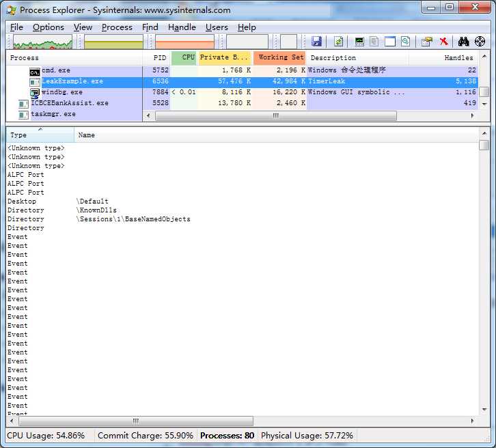
Task: Click the ICBCEBankAssist.exe process icon
Action: coord(24,104)
